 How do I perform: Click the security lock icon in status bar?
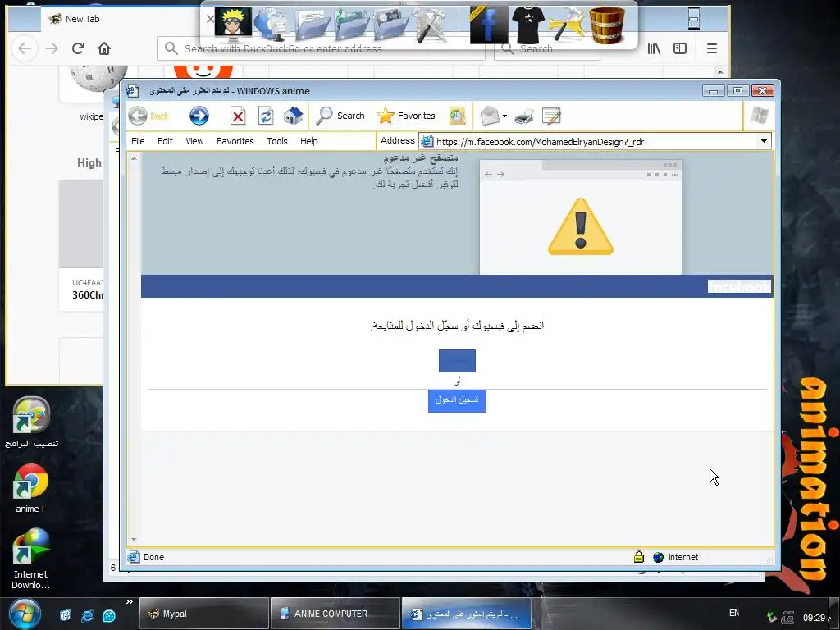click(x=638, y=557)
